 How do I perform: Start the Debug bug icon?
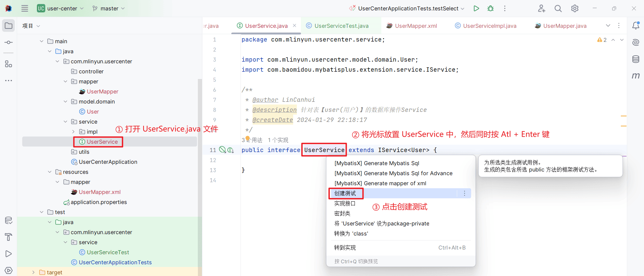pos(490,8)
